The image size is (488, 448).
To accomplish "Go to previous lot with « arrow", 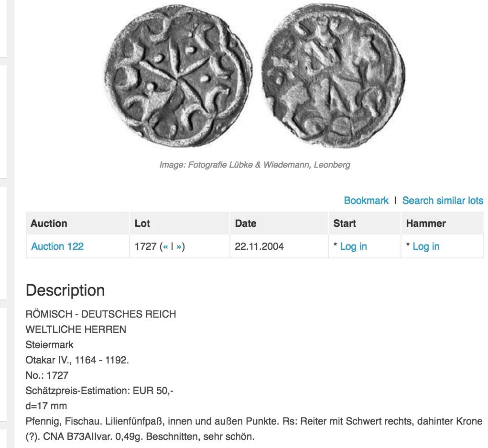I will [x=165, y=246].
